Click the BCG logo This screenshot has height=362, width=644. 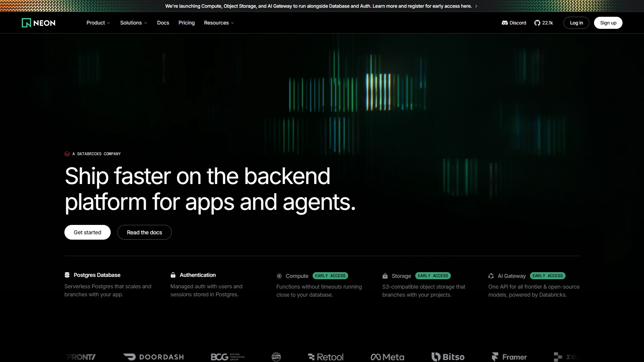228,357
